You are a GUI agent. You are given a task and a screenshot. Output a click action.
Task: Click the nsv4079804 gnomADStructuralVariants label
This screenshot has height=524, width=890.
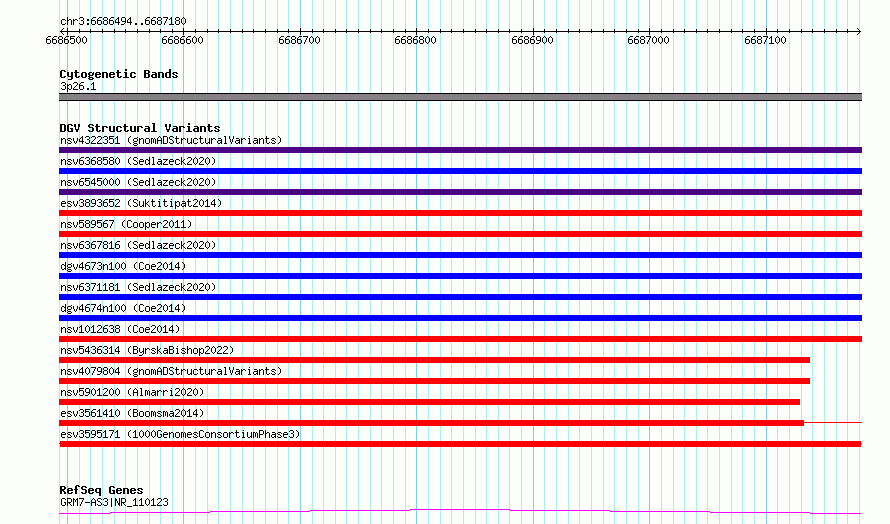[171, 371]
